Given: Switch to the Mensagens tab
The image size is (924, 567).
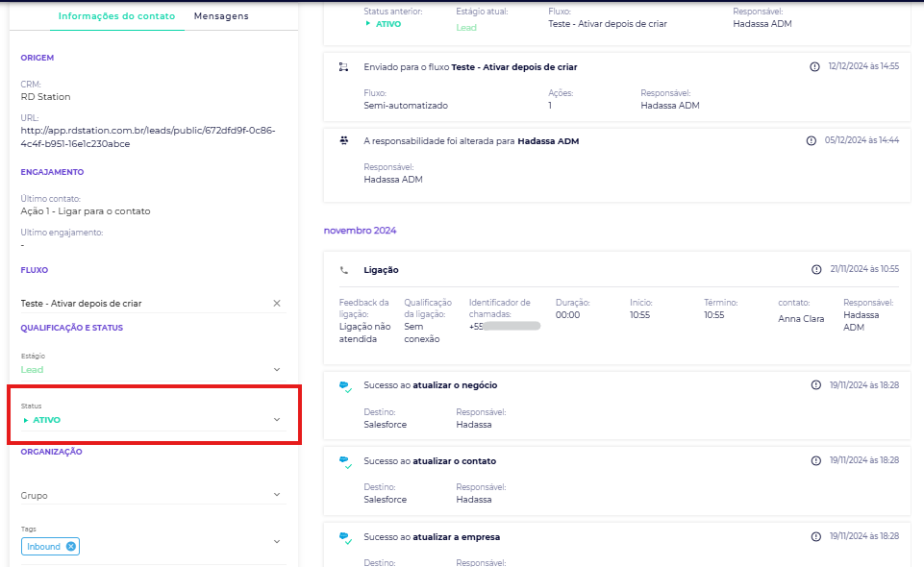Looking at the screenshot, I should click(220, 16).
